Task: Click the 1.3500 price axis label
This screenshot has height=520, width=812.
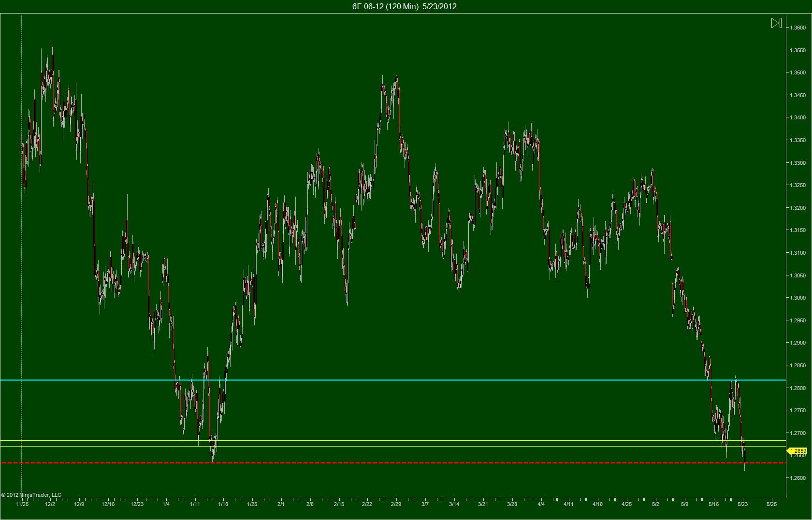Action: coord(797,72)
